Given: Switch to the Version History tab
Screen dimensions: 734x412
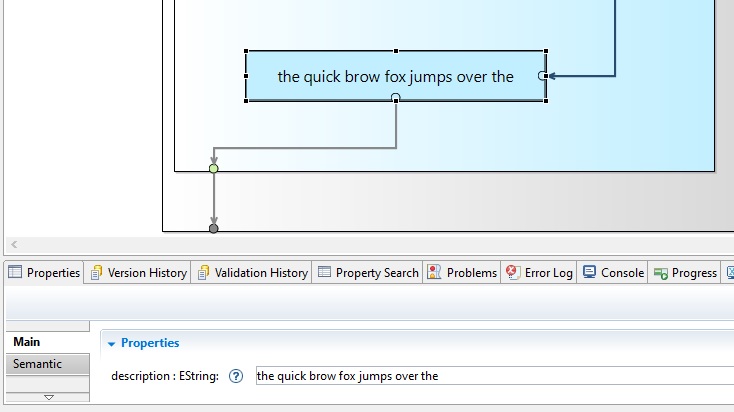Looking at the screenshot, I should (x=139, y=272).
